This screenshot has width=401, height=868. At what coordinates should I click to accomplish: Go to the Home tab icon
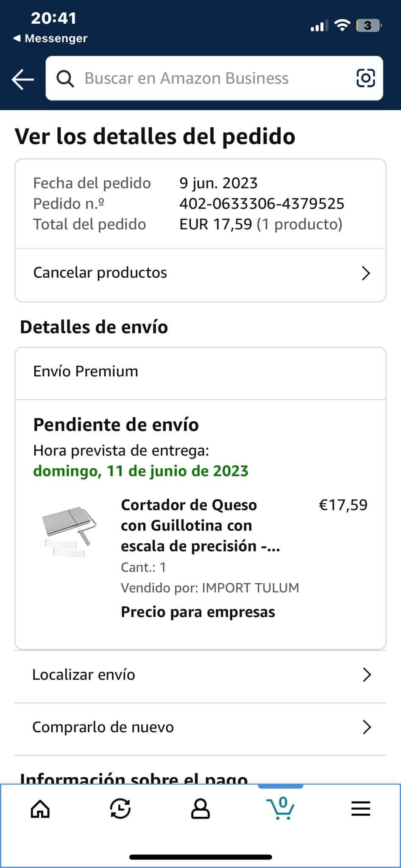[40, 809]
